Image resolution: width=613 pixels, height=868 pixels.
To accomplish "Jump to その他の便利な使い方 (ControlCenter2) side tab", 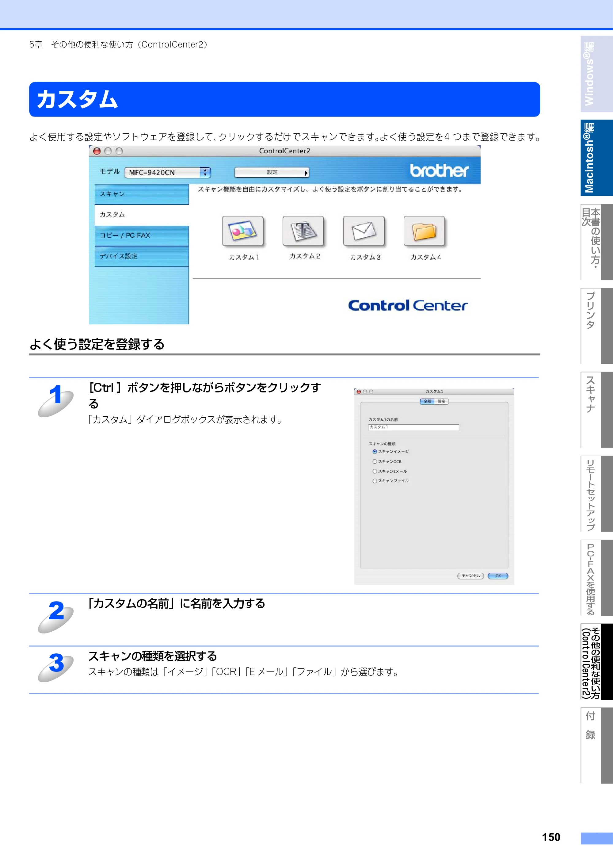I will pyautogui.click(x=596, y=662).
